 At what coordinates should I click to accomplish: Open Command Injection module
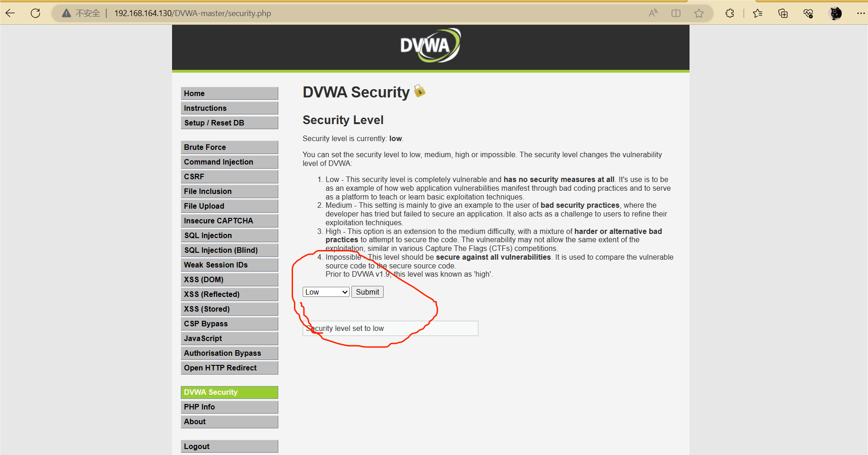point(230,162)
